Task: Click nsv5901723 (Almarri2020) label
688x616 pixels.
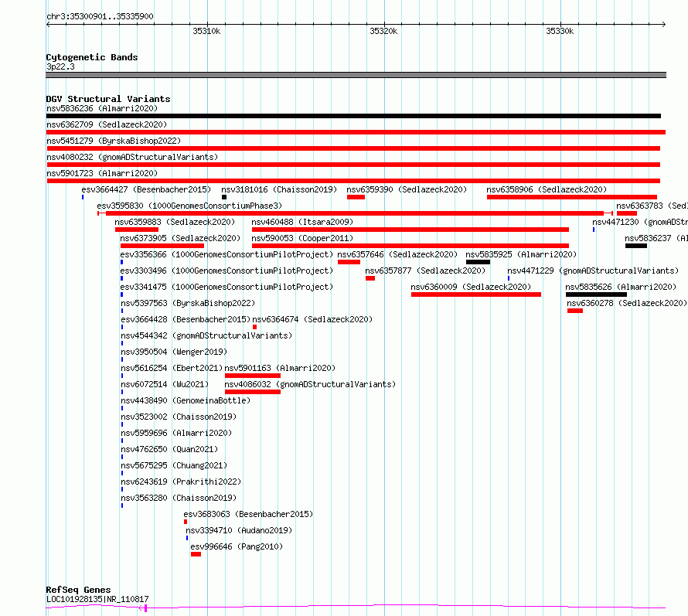Action: [x=102, y=173]
